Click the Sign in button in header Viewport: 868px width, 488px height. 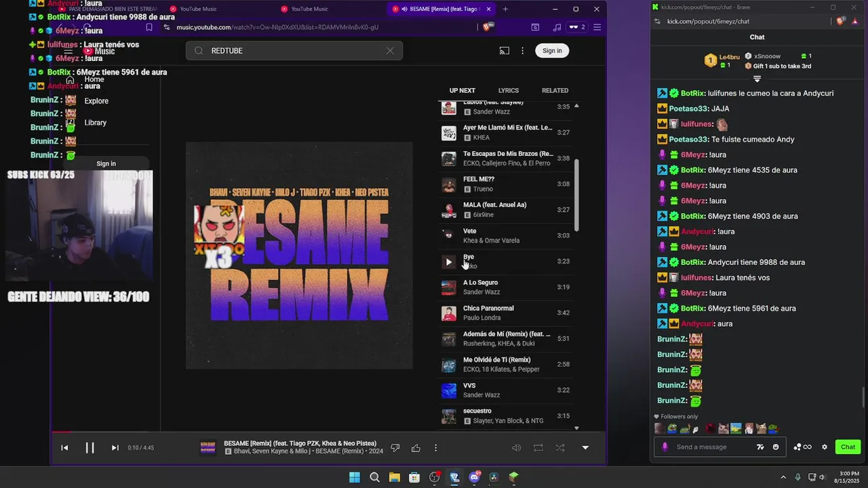point(552,51)
